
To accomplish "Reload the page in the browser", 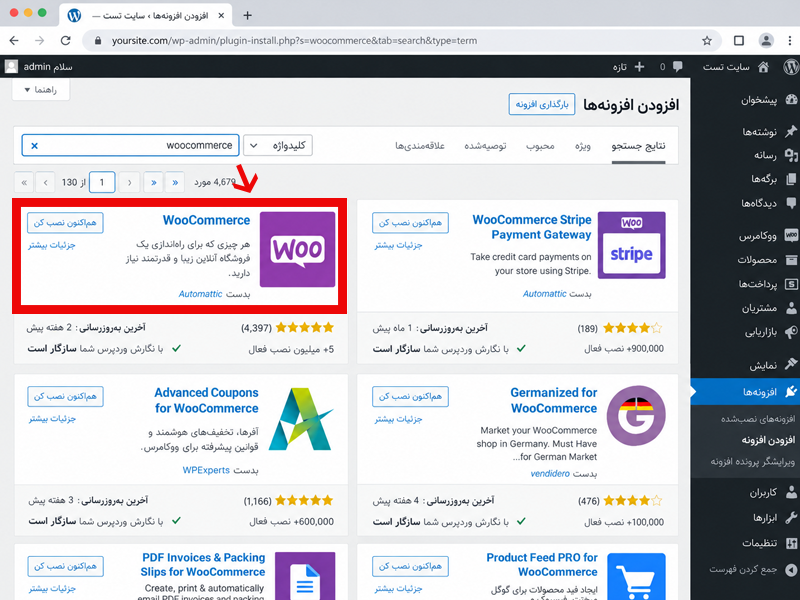I will point(65,40).
